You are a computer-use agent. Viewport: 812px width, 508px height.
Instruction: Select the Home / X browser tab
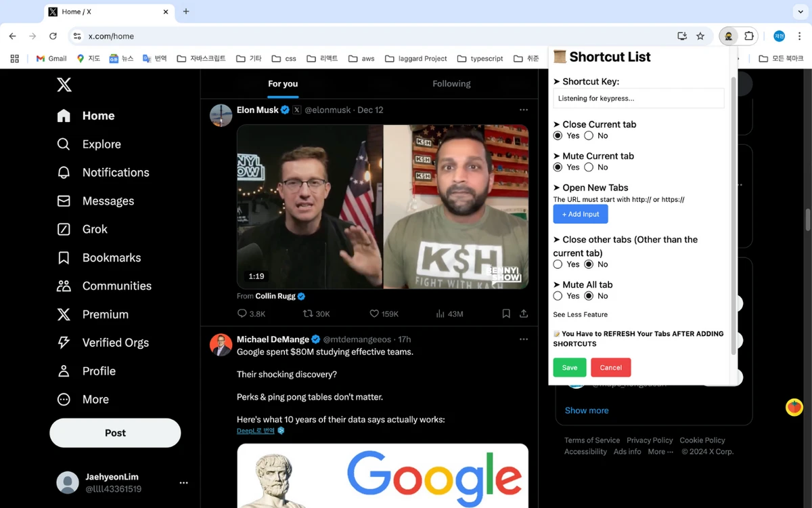(108, 12)
